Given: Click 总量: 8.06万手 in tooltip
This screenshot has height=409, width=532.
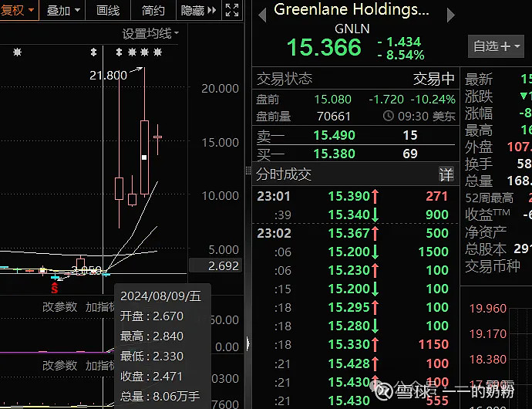Looking at the screenshot, I should coord(160,397).
